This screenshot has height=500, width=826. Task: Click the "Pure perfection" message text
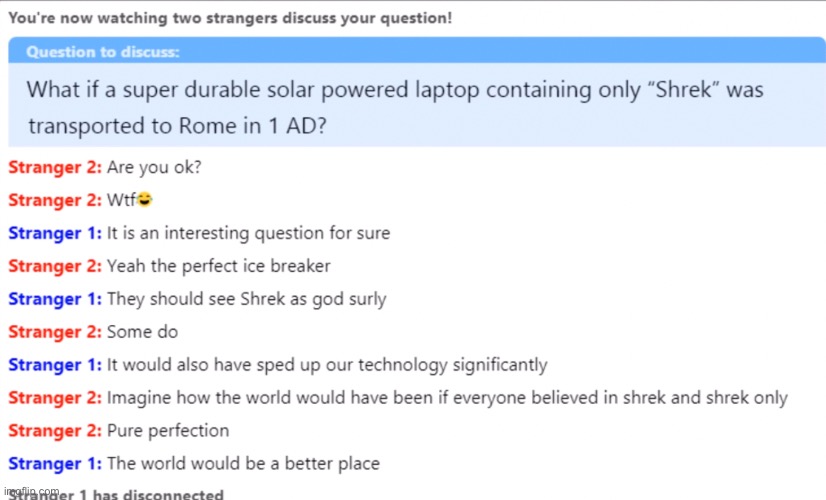168,431
